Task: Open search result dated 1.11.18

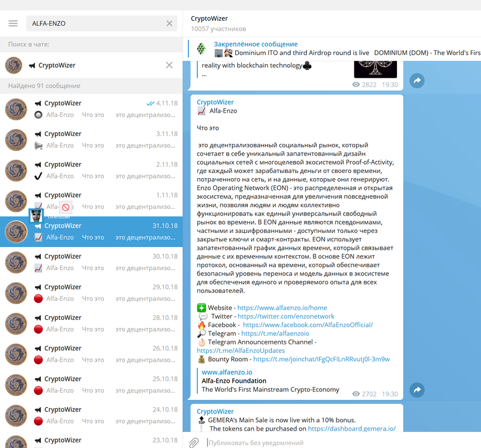Action: (x=91, y=201)
